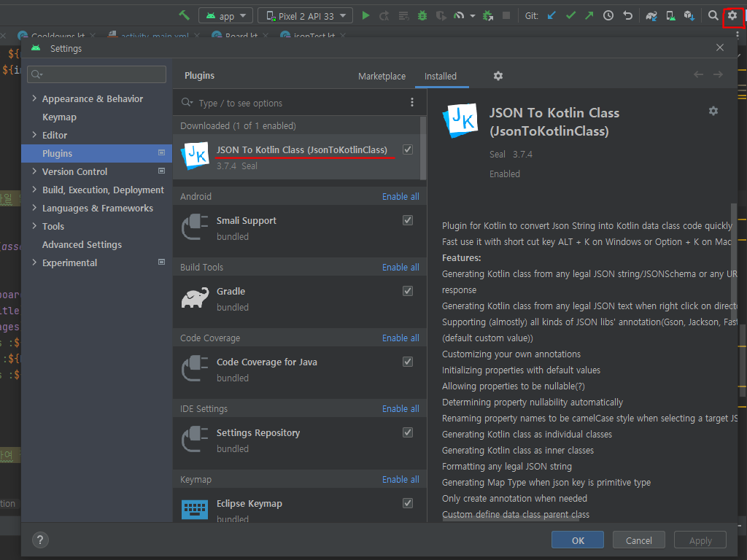This screenshot has height=560, width=747.
Task: Click the Git Push green arrow
Action: 589,16
